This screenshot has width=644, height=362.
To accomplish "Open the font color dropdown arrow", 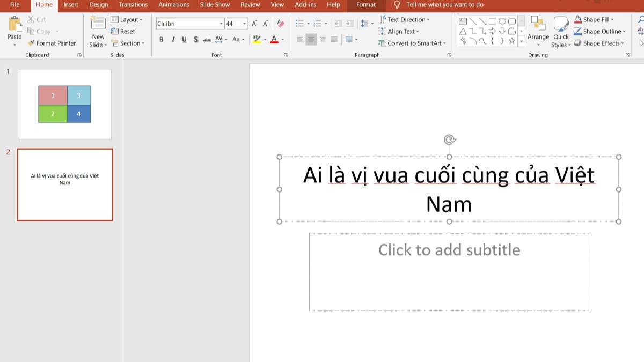I will 283,40.
